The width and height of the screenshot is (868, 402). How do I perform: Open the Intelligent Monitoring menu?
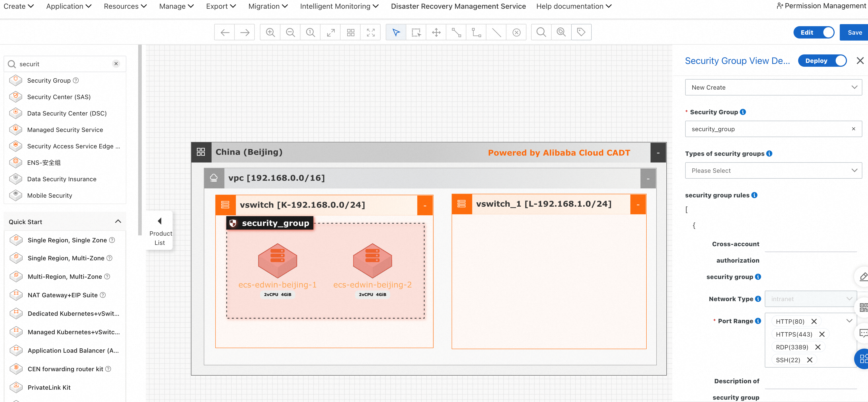click(x=339, y=6)
